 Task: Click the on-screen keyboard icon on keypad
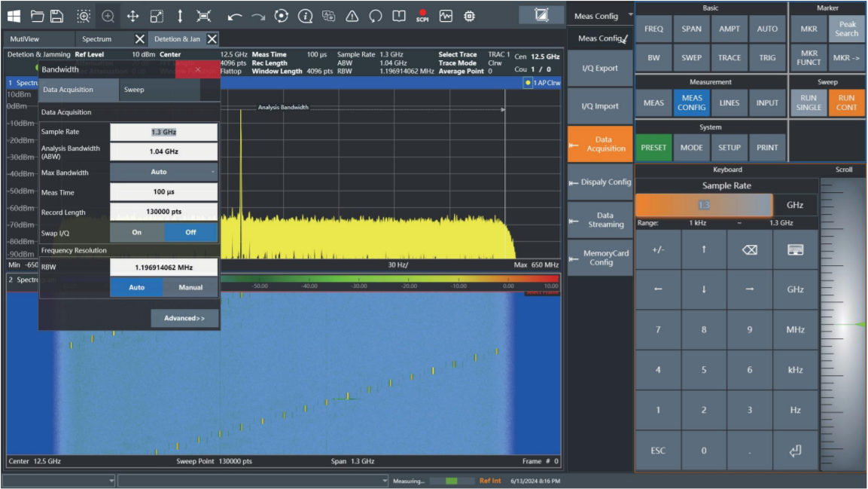(796, 249)
